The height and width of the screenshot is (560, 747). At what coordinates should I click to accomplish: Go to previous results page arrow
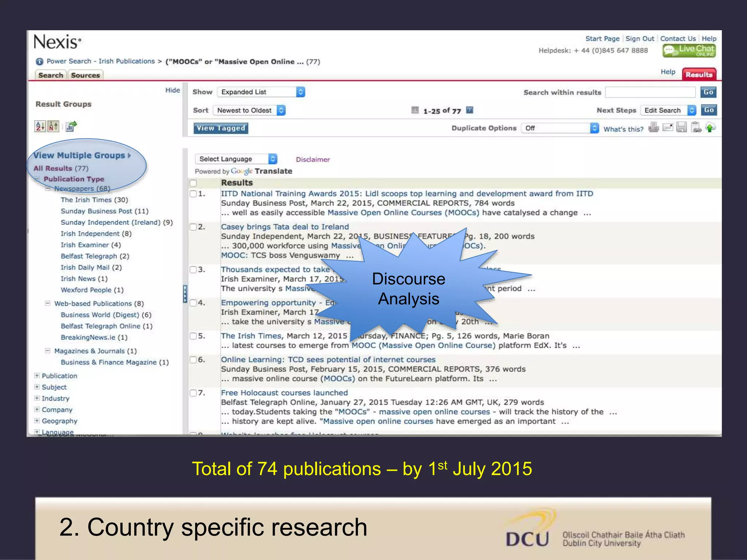pyautogui.click(x=415, y=110)
